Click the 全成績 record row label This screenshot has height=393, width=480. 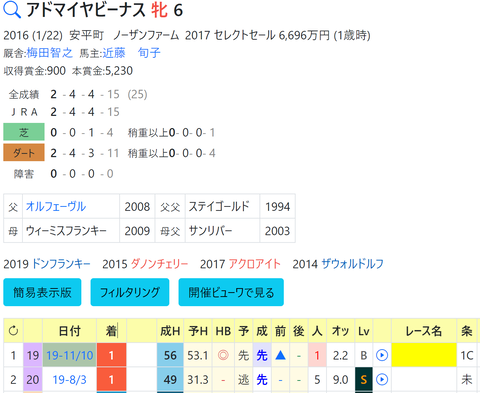pos(24,95)
